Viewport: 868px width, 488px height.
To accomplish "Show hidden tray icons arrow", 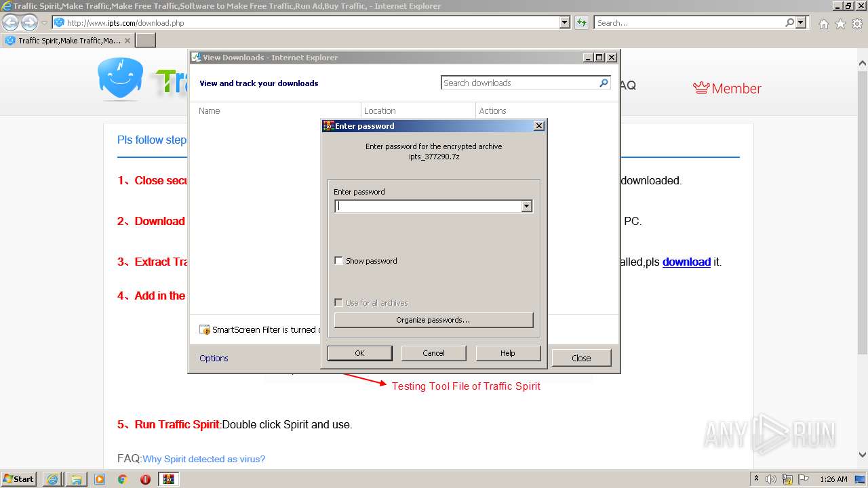I will [757, 479].
